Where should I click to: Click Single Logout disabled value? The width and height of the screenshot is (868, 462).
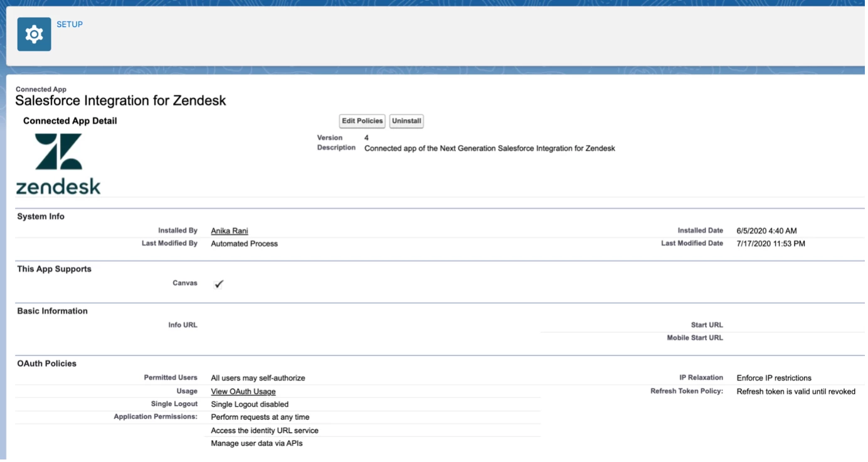250,405
